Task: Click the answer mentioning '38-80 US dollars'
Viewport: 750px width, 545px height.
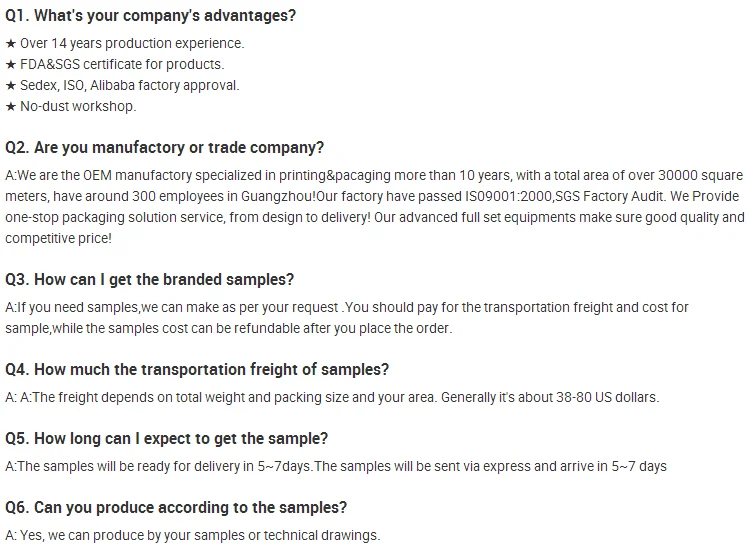Action: point(332,398)
